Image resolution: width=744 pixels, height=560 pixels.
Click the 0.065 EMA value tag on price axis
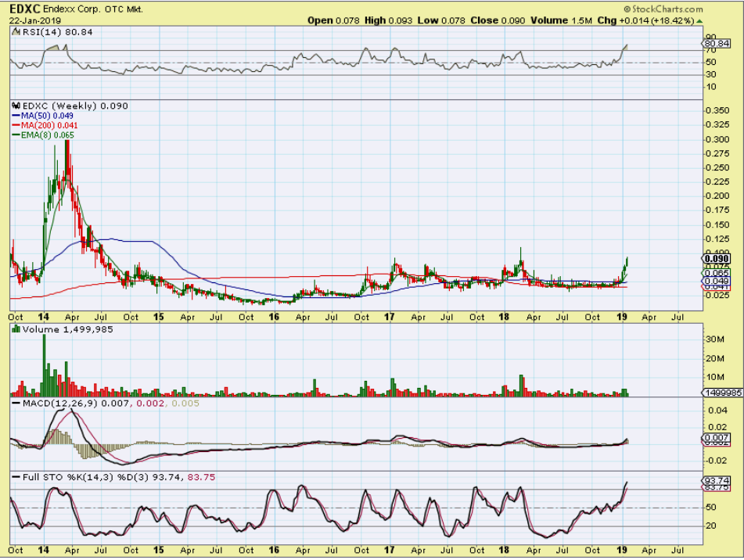(x=717, y=273)
